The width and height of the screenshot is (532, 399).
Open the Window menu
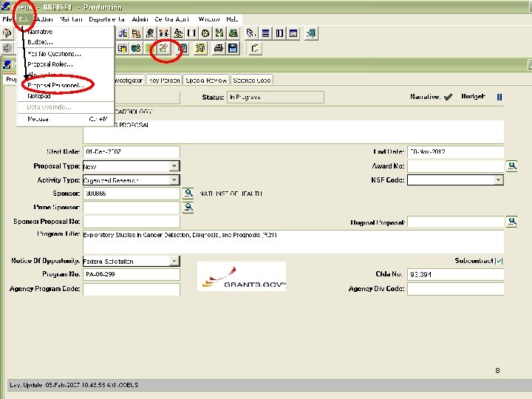(x=209, y=19)
